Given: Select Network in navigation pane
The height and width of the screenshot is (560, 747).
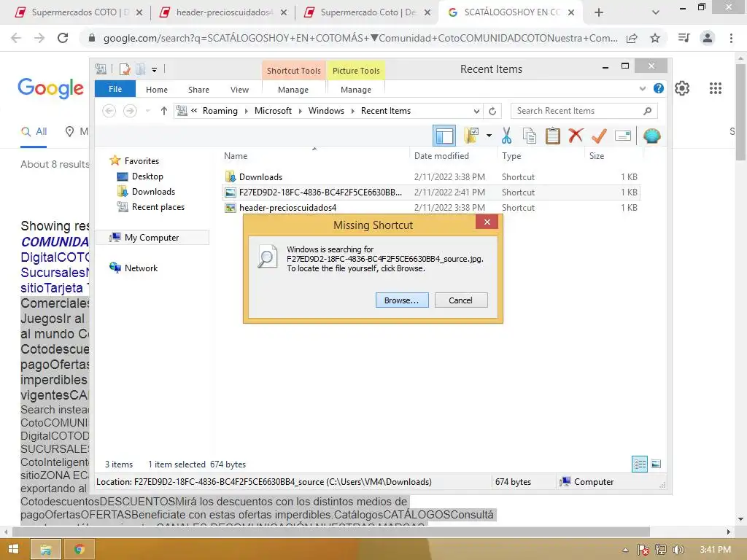Looking at the screenshot, I should [141, 268].
